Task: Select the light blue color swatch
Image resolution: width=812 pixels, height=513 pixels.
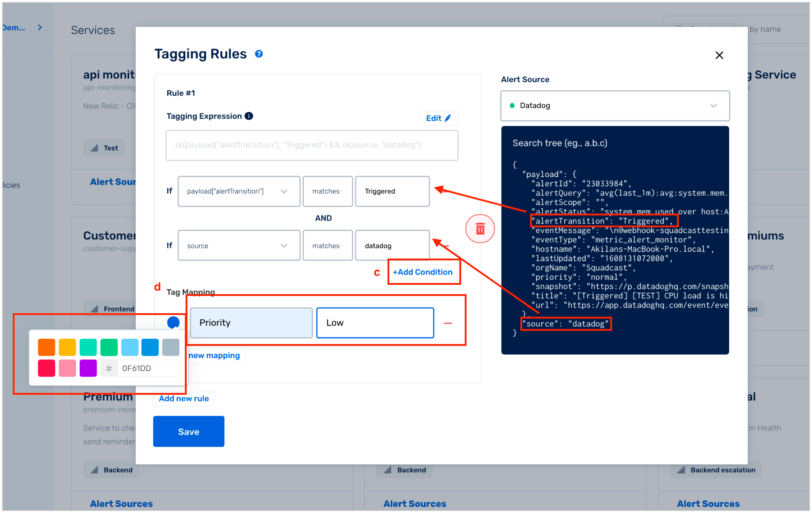Action: pos(130,347)
